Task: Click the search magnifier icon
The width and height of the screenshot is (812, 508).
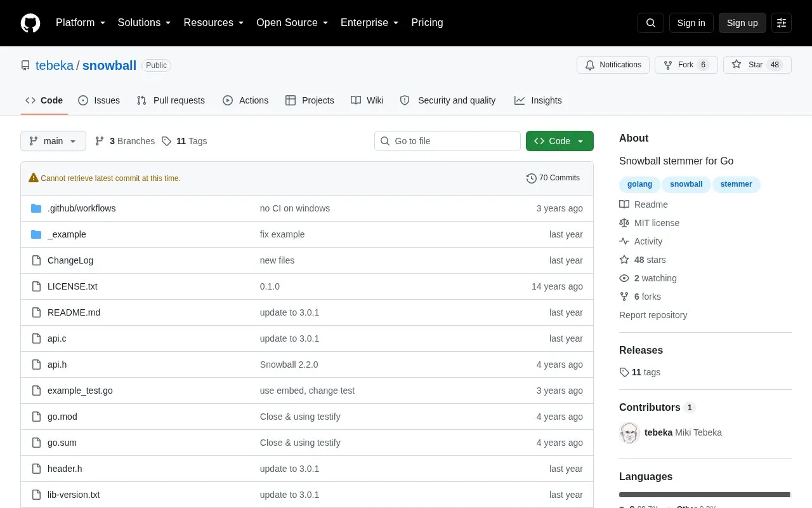Action: 651,23
